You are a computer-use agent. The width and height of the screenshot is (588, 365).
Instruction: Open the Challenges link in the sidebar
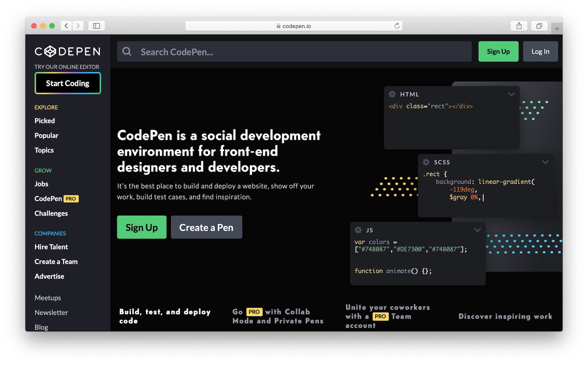click(51, 213)
